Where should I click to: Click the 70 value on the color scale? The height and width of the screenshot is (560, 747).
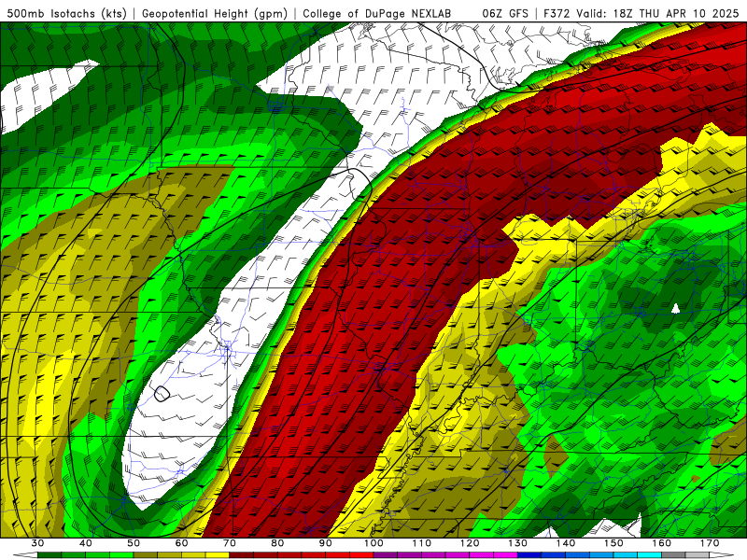230,543
